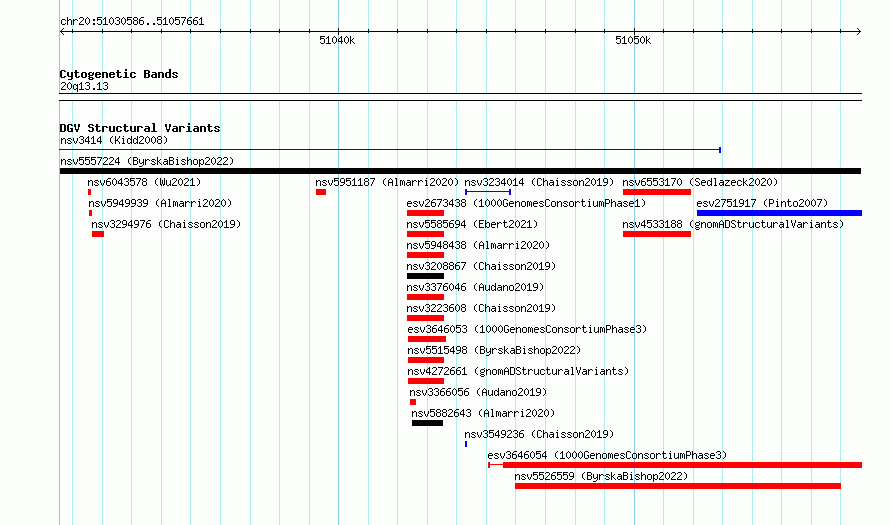890x525 pixels.
Task: Open nsv6043578 (Wu2021) variant
Action: coord(144,182)
